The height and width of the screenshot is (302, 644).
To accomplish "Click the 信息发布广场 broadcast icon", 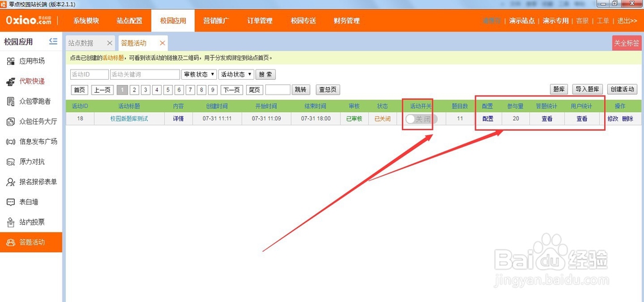I will [x=11, y=142].
